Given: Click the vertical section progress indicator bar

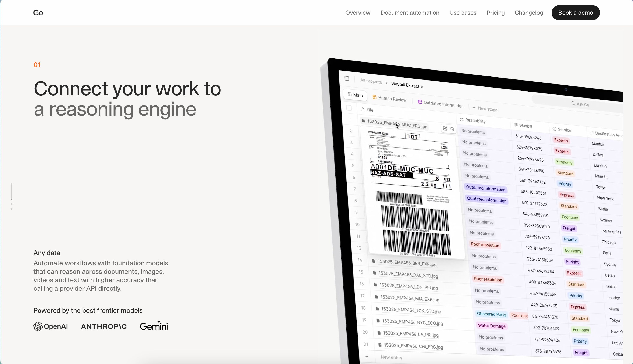Looking at the screenshot, I should 11,192.
